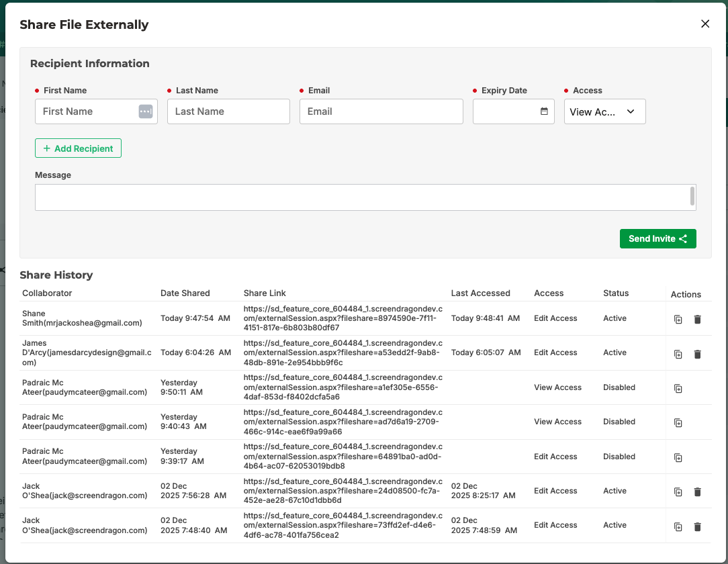Select James D'Arcy collaborator cell
728x564 pixels.
(87, 352)
